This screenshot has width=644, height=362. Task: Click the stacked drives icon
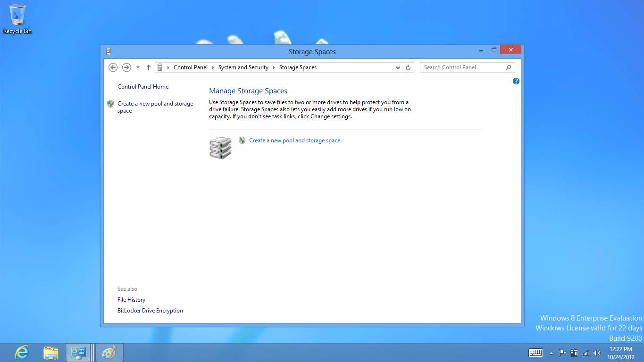(x=220, y=148)
